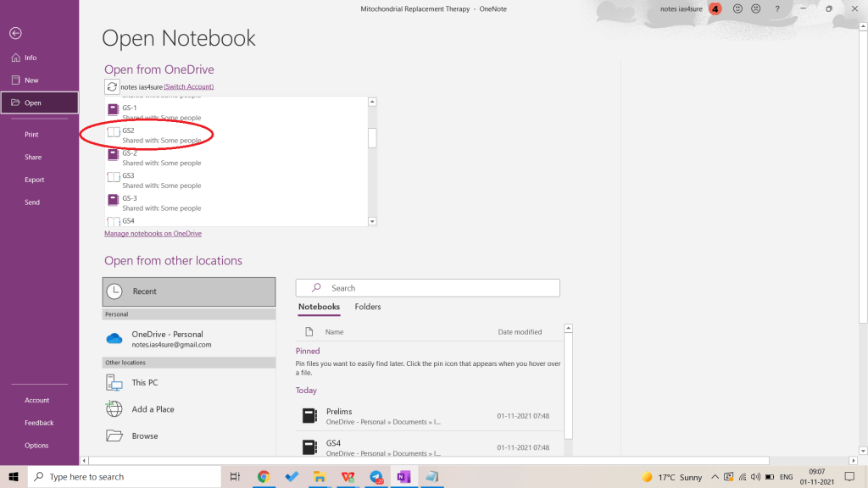Open OneNote help question mark icon

[x=777, y=8]
